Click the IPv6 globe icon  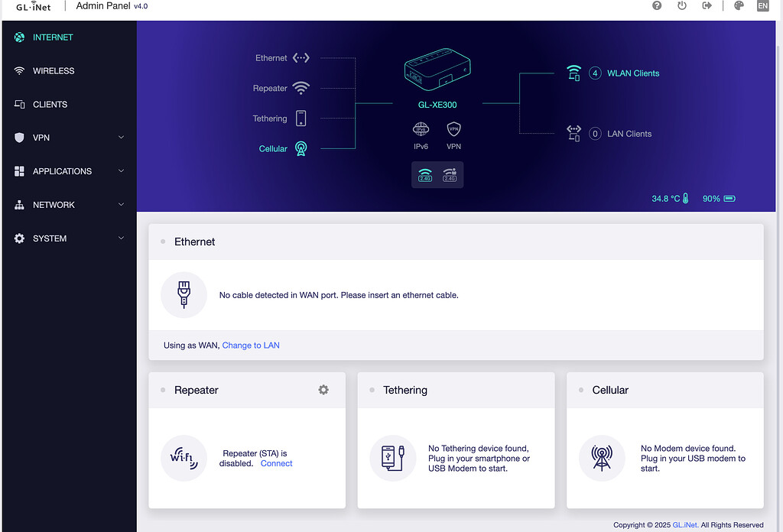pos(421,129)
